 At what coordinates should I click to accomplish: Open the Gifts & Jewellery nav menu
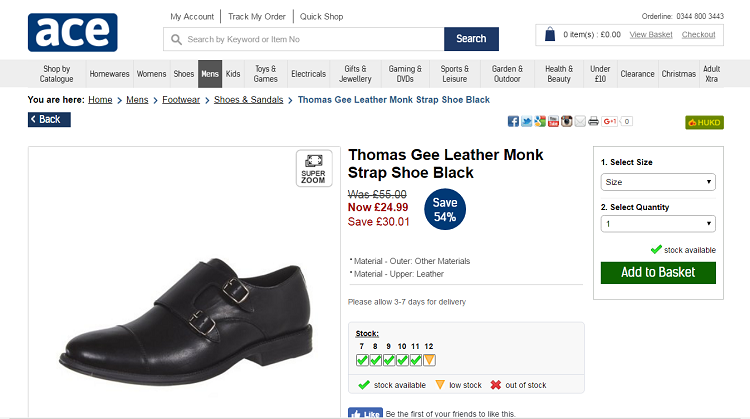[x=355, y=74]
